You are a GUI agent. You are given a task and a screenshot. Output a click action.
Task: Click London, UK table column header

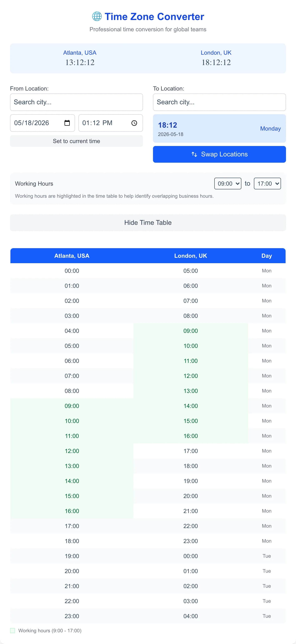pos(191,256)
